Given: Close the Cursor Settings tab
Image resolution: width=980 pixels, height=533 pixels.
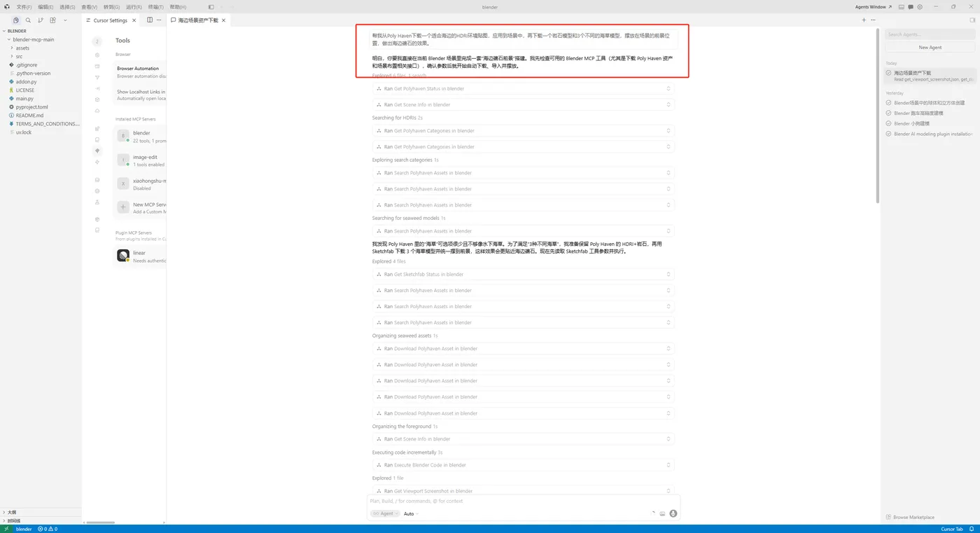Looking at the screenshot, I should point(134,20).
